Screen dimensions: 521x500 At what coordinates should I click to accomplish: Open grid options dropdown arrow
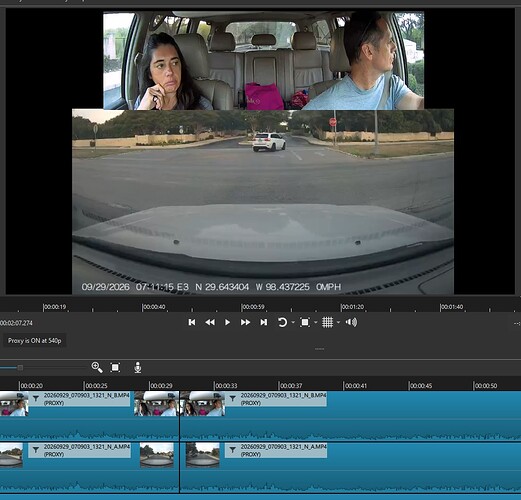pyautogui.click(x=338, y=322)
